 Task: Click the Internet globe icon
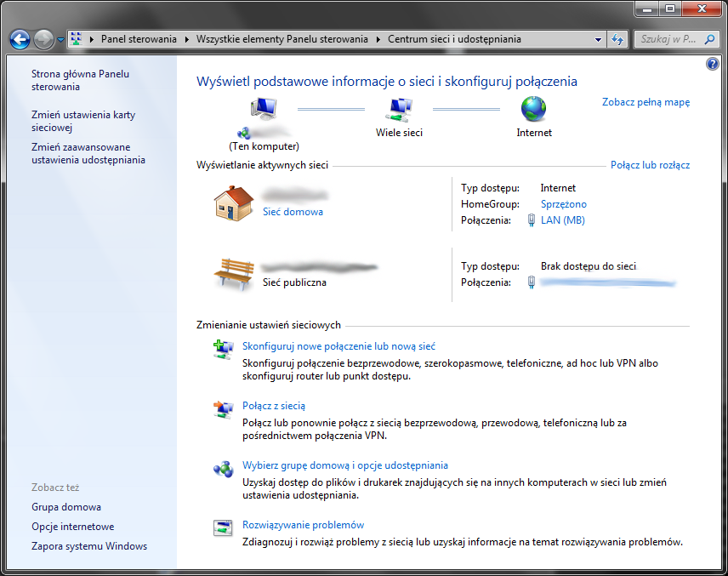tap(533, 109)
